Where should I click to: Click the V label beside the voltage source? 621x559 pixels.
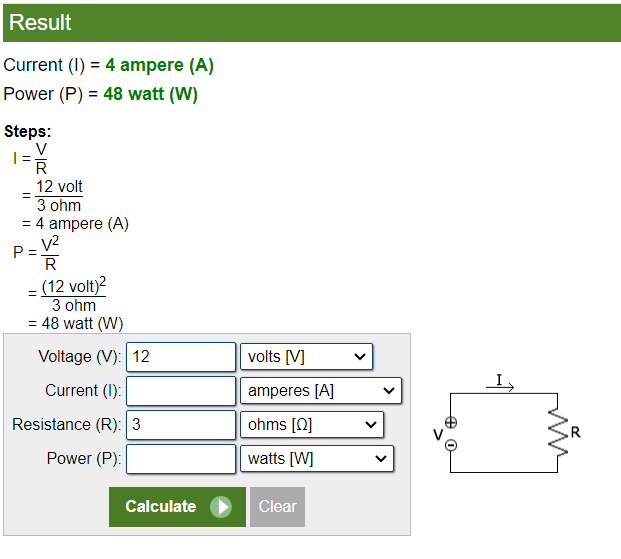(437, 434)
